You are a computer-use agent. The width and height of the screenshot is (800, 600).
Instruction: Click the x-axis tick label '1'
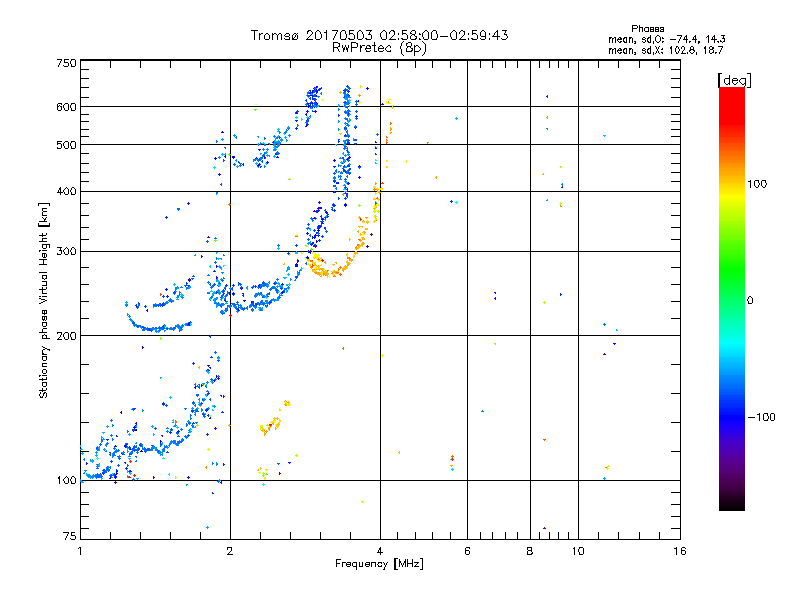pos(80,551)
